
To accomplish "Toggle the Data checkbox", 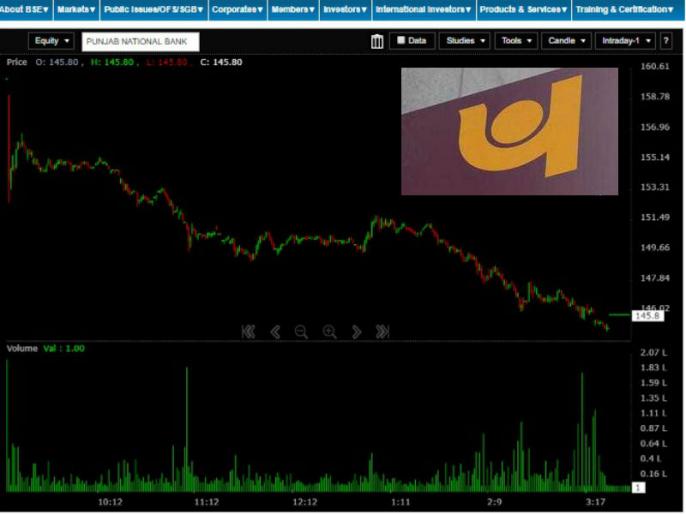I will 401,41.
